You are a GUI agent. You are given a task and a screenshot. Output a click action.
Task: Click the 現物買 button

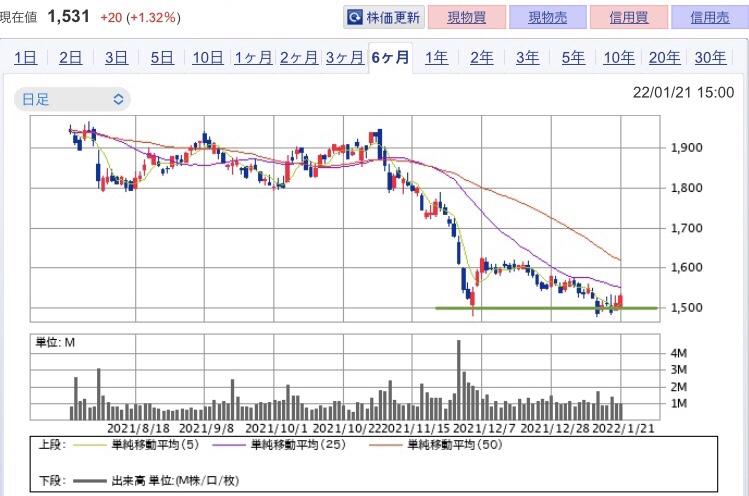467,18
